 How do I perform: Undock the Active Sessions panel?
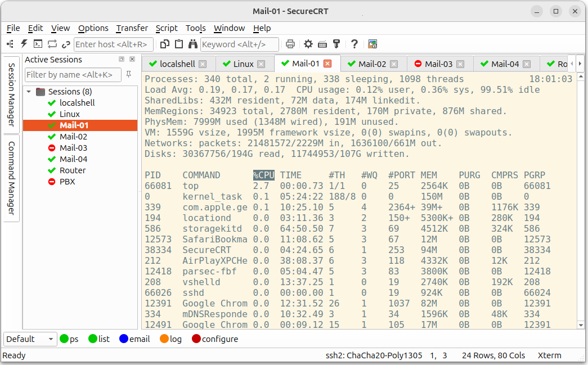(x=122, y=59)
